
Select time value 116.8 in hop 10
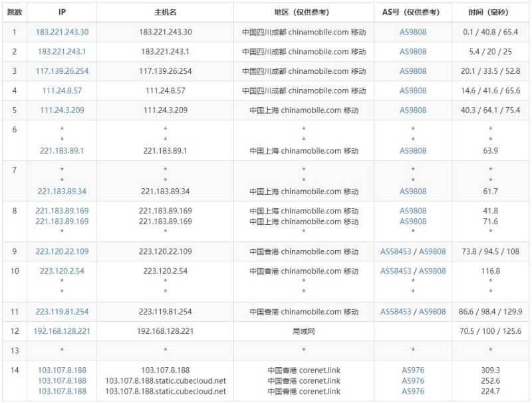click(490, 271)
